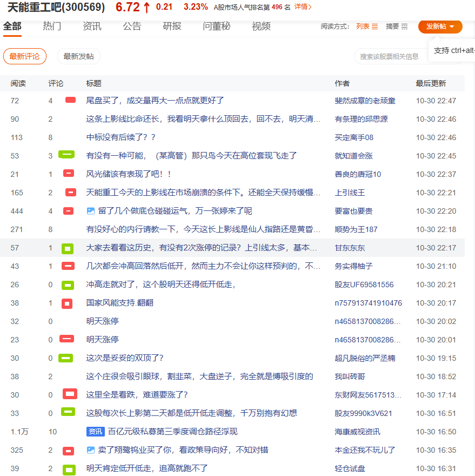Open author profile 甘东东

click(x=350, y=248)
